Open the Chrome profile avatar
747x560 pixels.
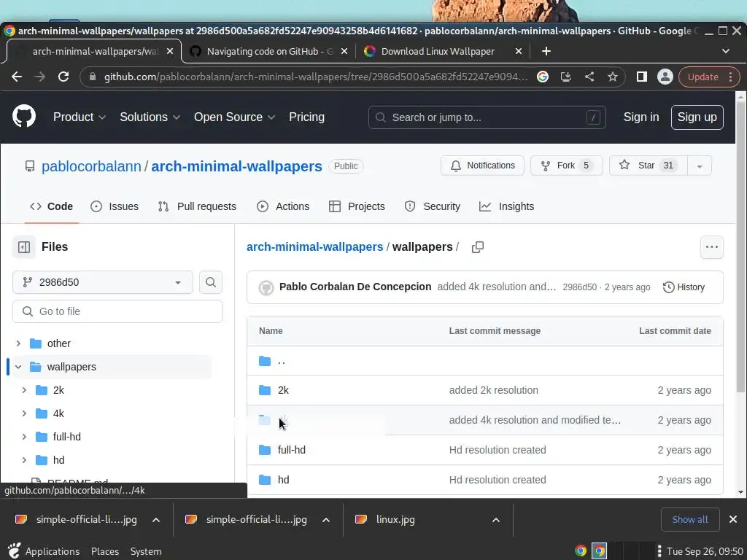click(x=665, y=77)
